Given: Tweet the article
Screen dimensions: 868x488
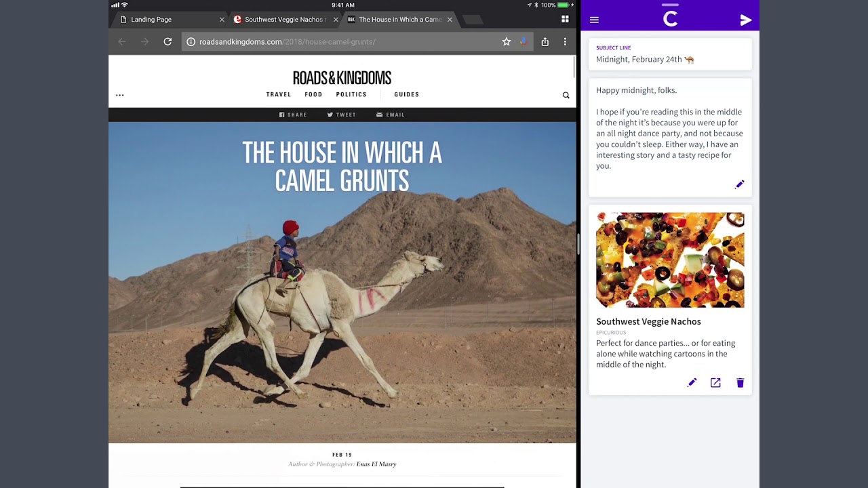Looking at the screenshot, I should 341,115.
